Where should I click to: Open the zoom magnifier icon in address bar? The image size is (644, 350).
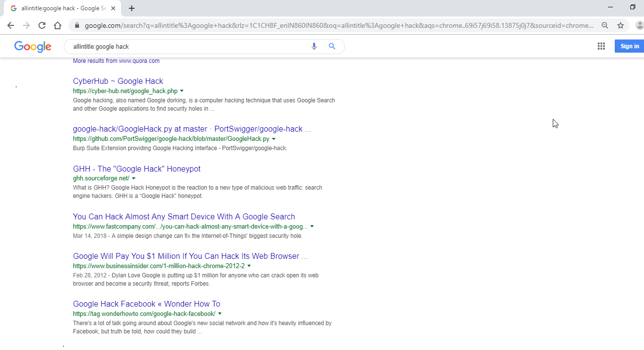click(x=605, y=25)
